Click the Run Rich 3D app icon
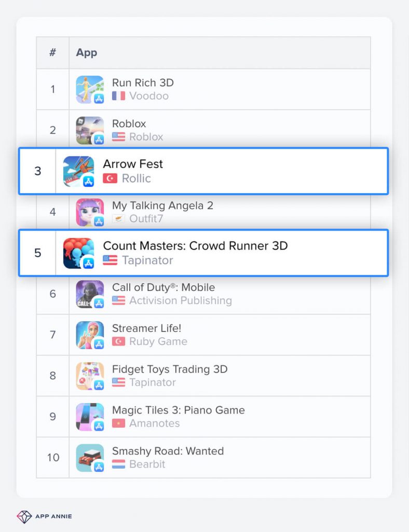 (x=90, y=89)
